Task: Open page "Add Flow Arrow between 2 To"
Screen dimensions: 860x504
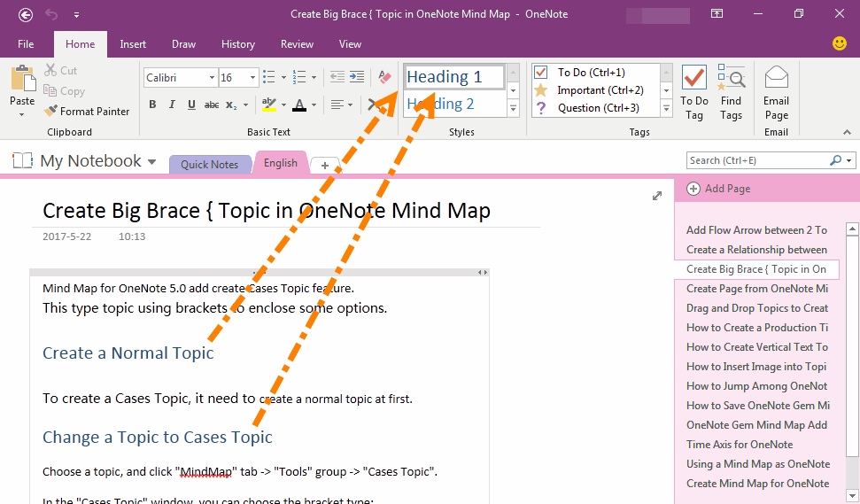Action: [x=757, y=230]
